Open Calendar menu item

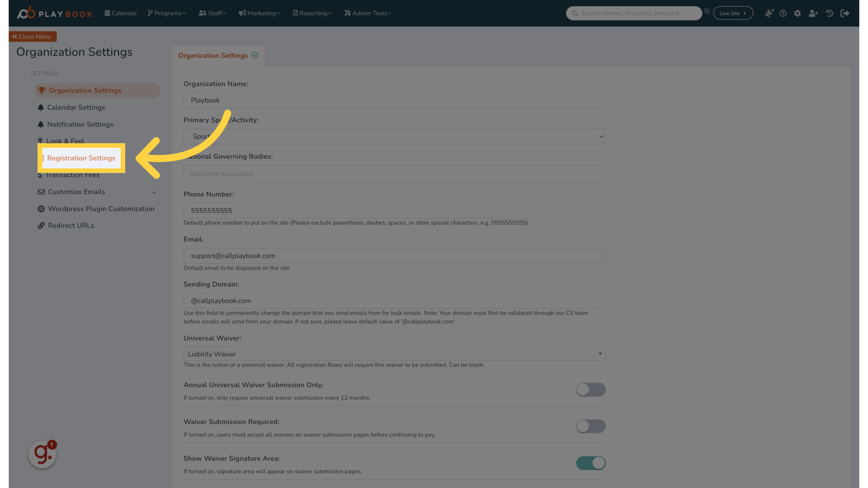pos(120,13)
